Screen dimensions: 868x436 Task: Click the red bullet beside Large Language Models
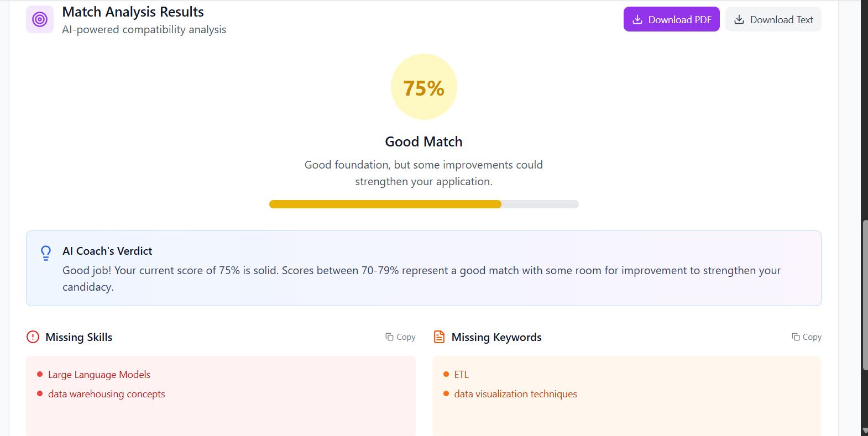click(39, 374)
